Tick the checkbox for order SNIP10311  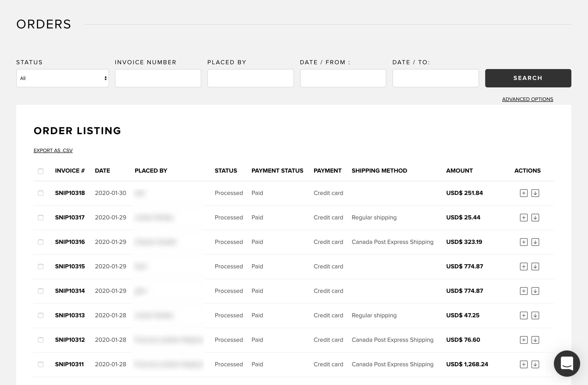pos(41,364)
